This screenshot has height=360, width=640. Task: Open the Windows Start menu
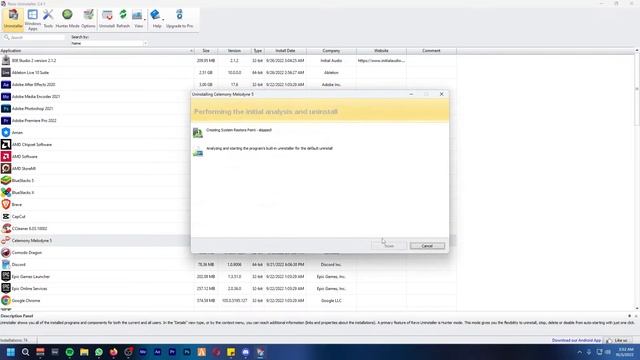(11, 352)
